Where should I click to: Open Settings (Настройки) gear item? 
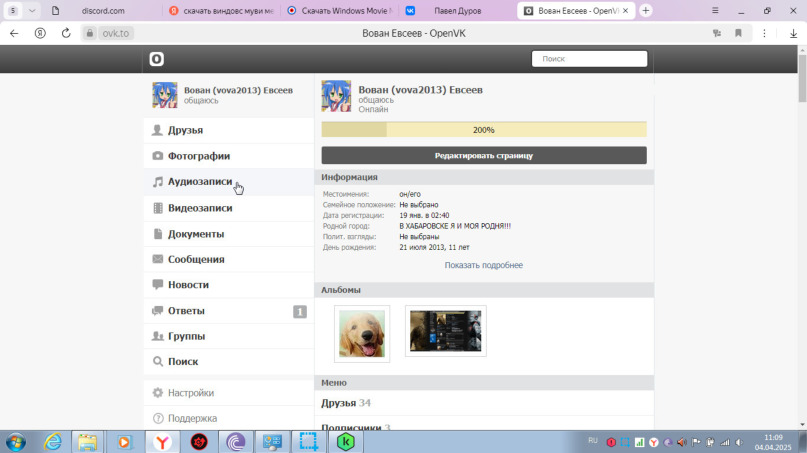point(190,393)
